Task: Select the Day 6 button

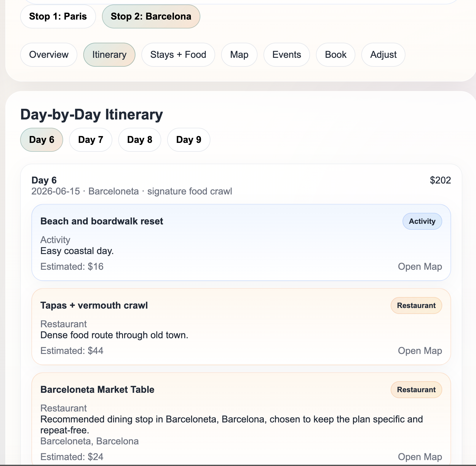Action: pos(41,140)
